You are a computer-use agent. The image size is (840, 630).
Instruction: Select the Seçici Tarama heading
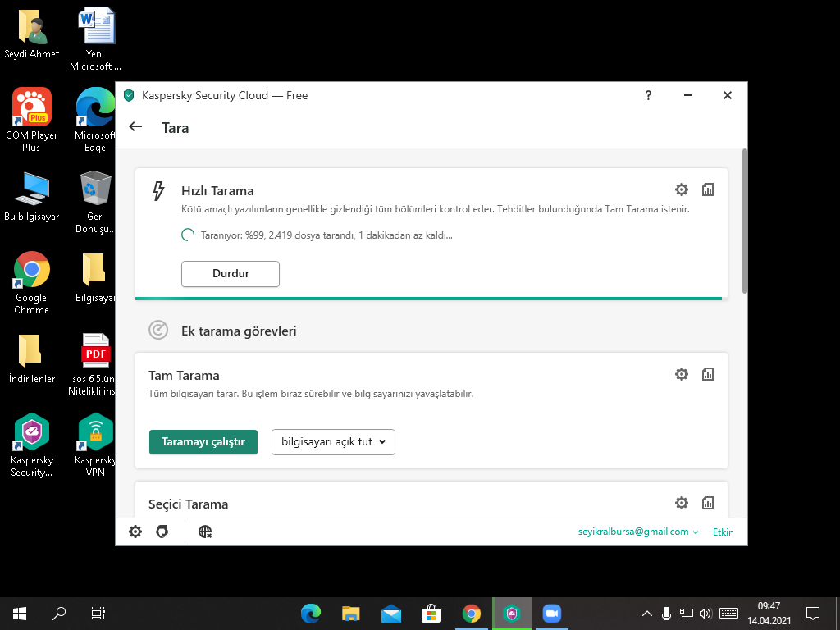tap(188, 504)
